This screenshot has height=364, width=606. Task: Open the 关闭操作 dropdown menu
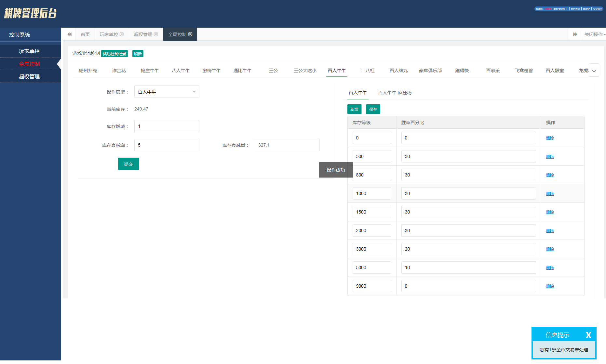click(594, 34)
